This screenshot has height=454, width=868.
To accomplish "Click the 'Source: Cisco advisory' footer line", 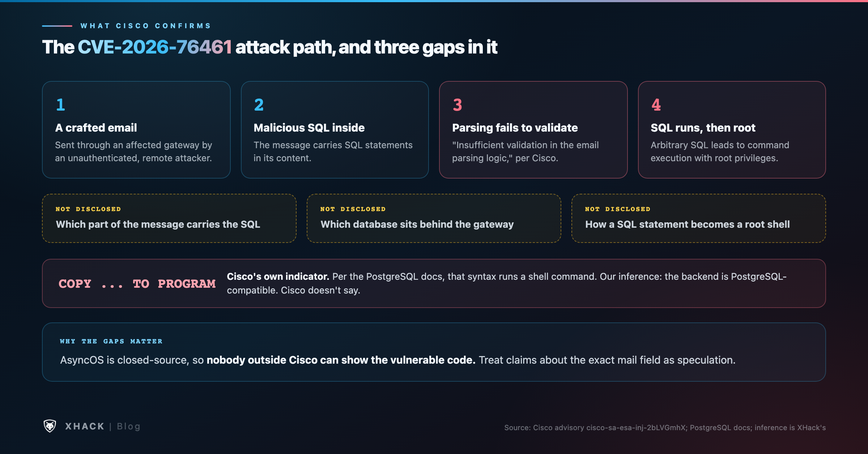I will tap(665, 428).
